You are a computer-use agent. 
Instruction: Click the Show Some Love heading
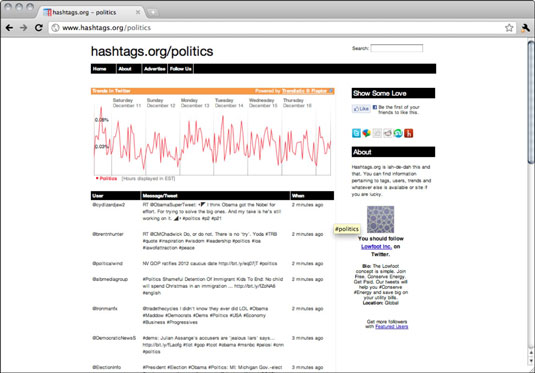[x=393, y=93]
